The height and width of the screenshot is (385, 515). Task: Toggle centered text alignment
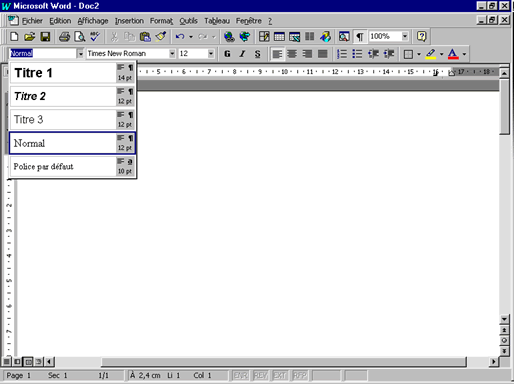[x=292, y=54]
